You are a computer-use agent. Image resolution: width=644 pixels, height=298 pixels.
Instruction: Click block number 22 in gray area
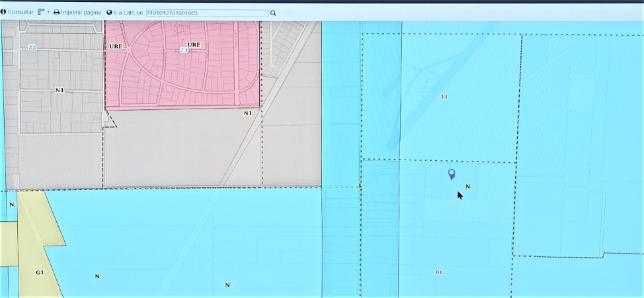(32, 47)
